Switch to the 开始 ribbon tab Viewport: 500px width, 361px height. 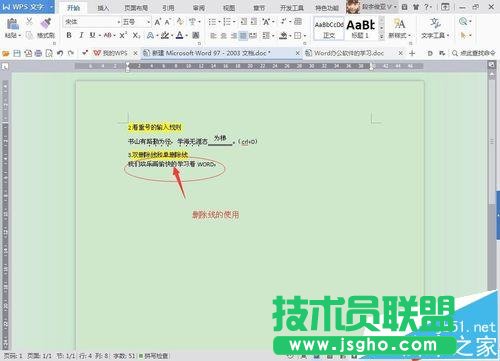(73, 8)
